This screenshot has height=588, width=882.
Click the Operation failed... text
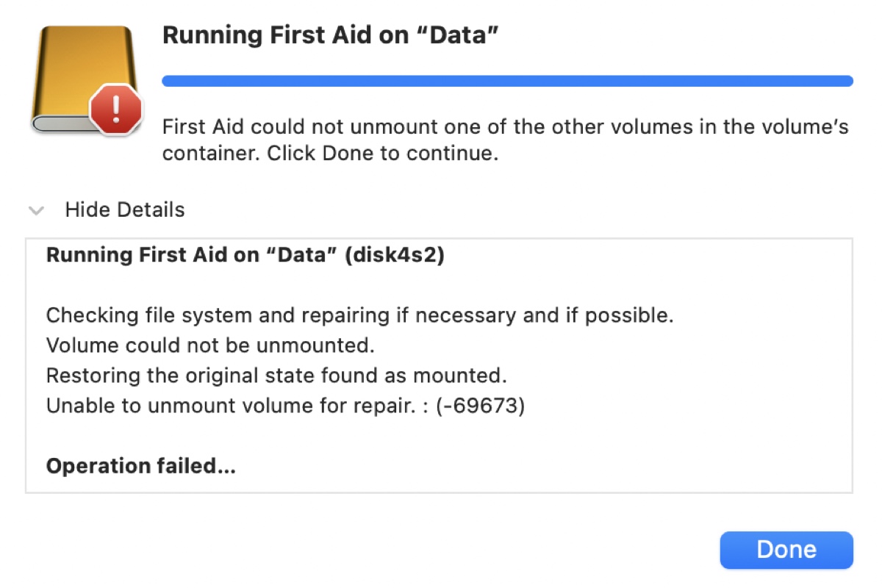pos(141,466)
